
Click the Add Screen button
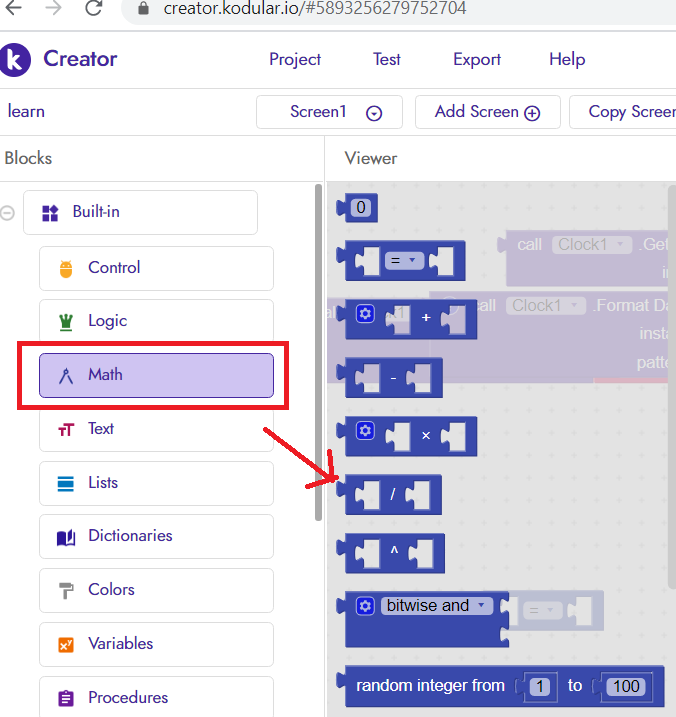488,112
